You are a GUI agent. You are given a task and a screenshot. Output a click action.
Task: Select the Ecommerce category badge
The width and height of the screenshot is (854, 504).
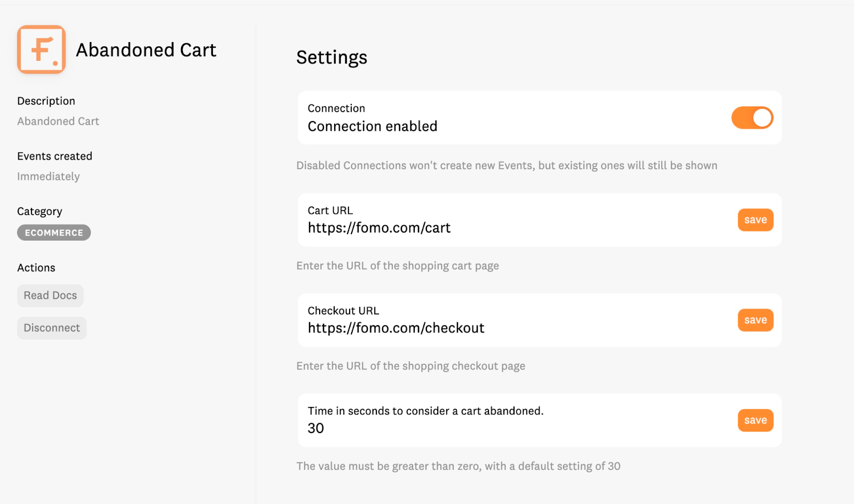point(53,233)
